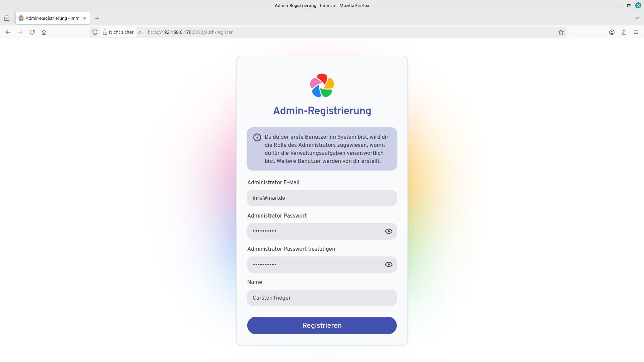Open the Firefox account icon
Image resolution: width=644 pixels, height=362 pixels.
point(612,32)
